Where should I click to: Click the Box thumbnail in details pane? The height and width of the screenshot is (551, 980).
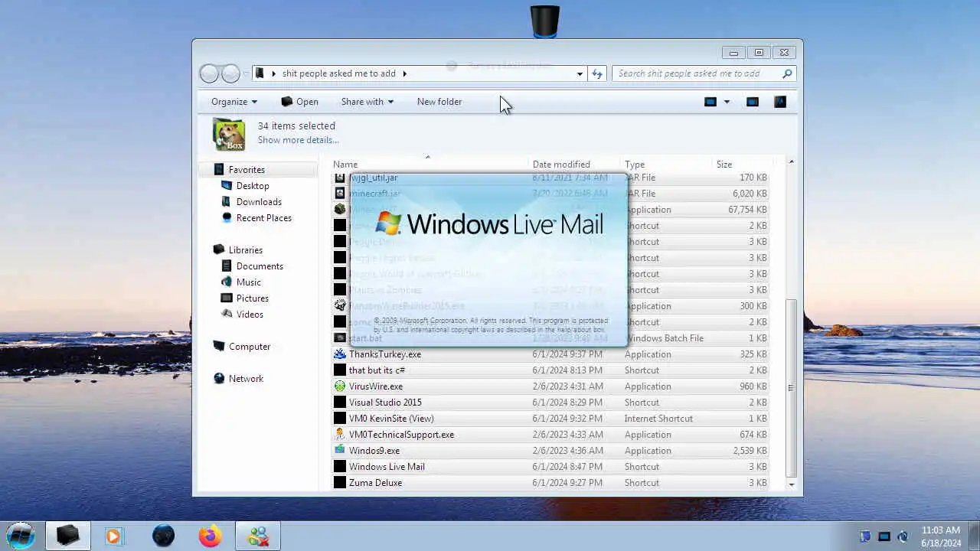(x=228, y=134)
